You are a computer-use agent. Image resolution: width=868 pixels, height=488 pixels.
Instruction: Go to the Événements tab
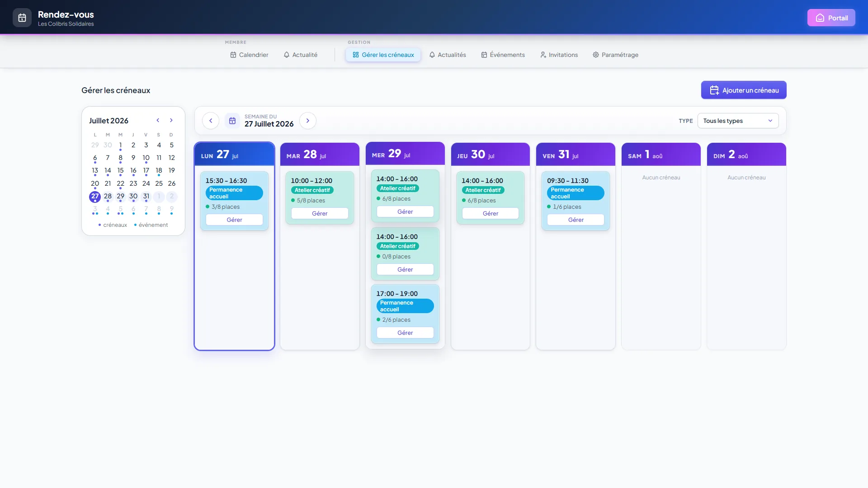coord(503,55)
